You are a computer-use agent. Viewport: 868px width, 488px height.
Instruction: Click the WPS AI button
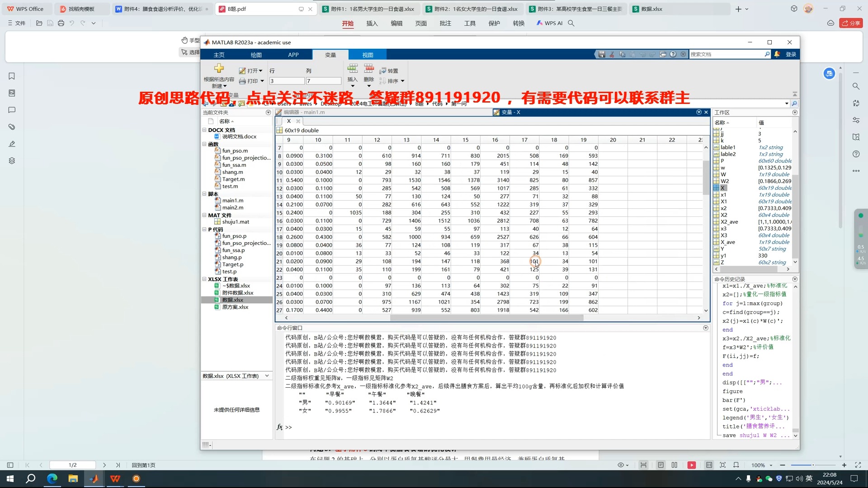(x=550, y=23)
